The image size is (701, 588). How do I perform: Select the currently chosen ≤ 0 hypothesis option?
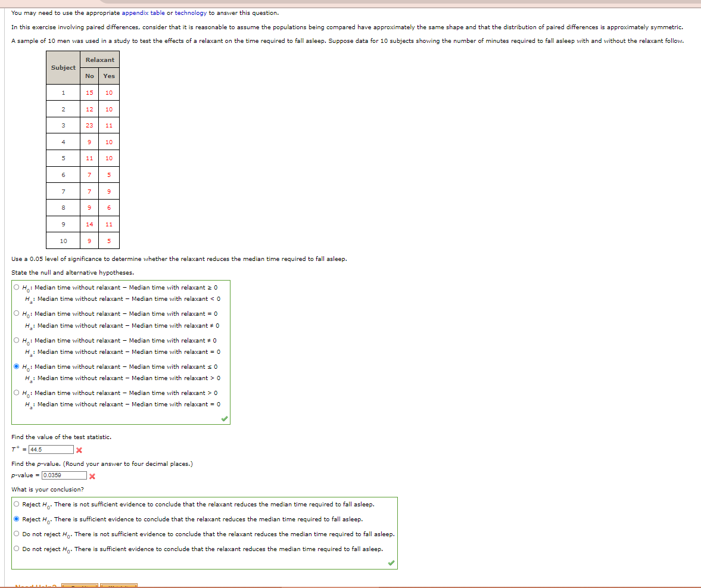point(17,365)
